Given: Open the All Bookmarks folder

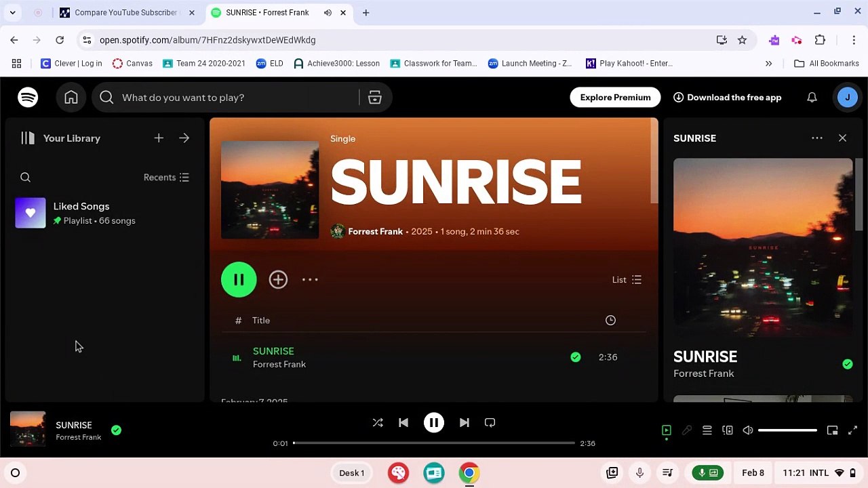Looking at the screenshot, I should [827, 64].
